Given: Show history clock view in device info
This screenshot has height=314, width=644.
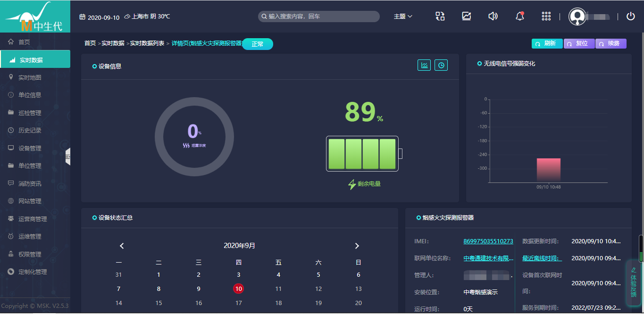Looking at the screenshot, I should point(441,66).
